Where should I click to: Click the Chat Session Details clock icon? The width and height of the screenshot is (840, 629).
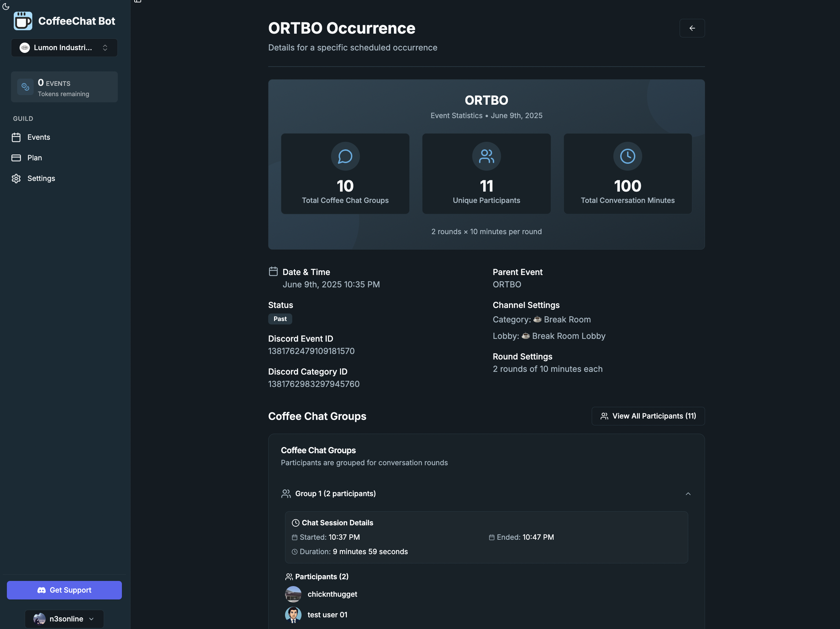click(295, 523)
